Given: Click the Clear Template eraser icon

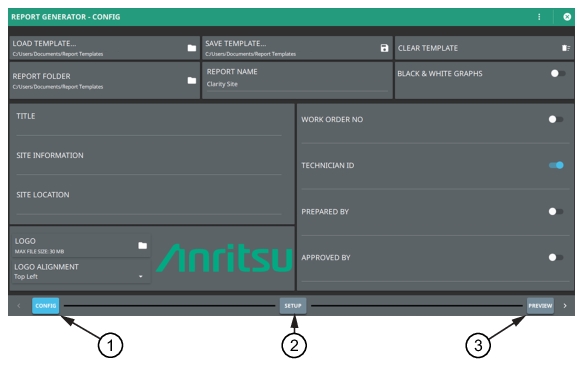Looking at the screenshot, I should [566, 48].
